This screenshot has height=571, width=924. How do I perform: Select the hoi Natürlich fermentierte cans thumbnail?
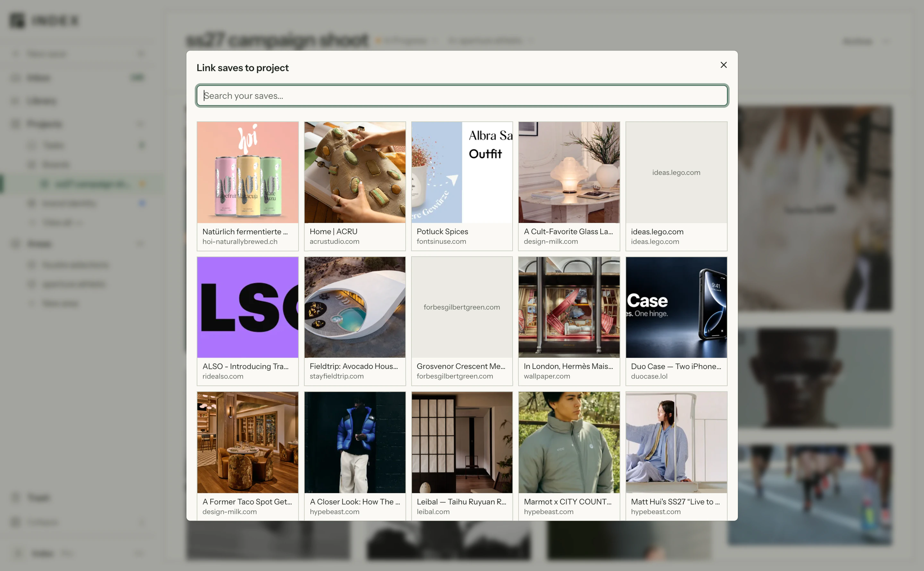click(248, 172)
